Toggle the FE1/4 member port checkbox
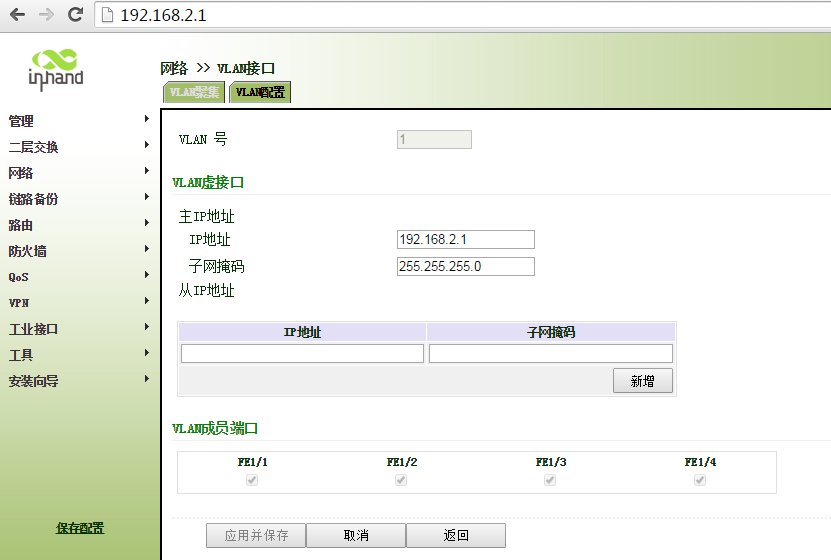Image resolution: width=831 pixels, height=560 pixels. coord(700,480)
